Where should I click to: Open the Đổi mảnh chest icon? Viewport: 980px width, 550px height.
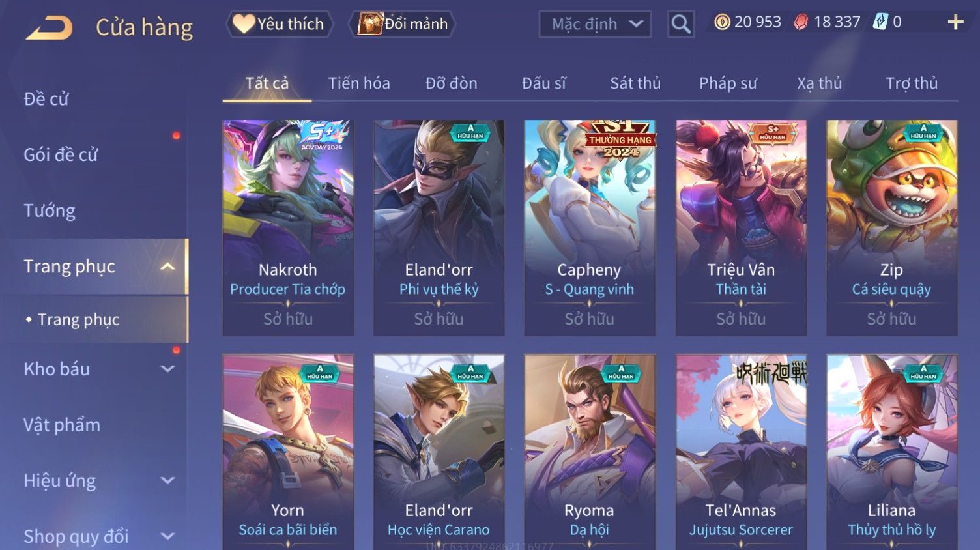point(369,24)
